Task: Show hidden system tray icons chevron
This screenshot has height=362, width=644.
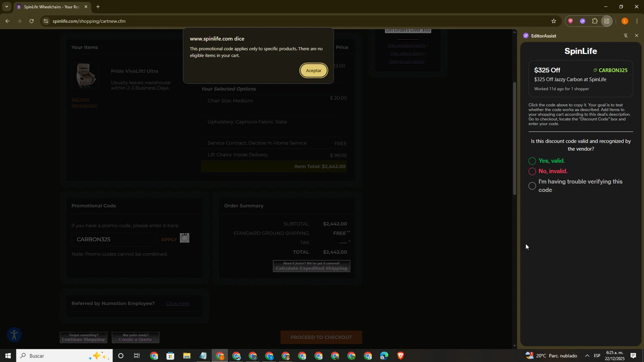Action: point(587,356)
